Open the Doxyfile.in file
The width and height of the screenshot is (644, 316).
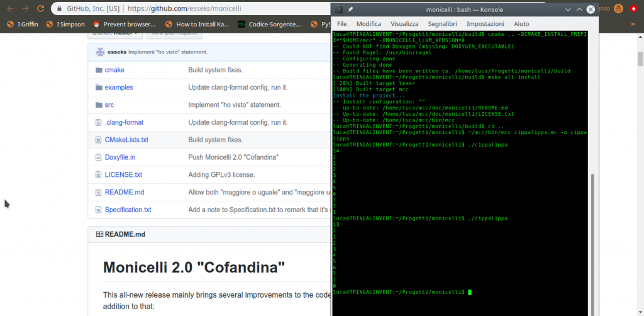(120, 157)
